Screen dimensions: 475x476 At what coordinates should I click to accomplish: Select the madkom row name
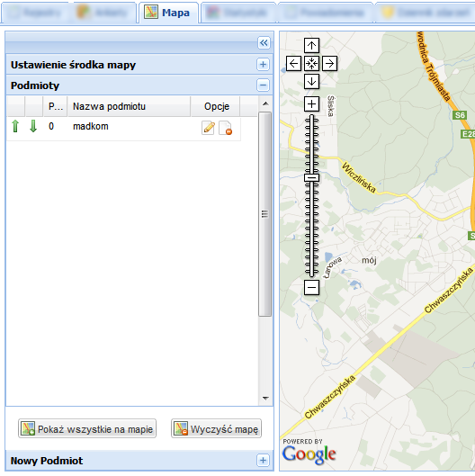(91, 126)
